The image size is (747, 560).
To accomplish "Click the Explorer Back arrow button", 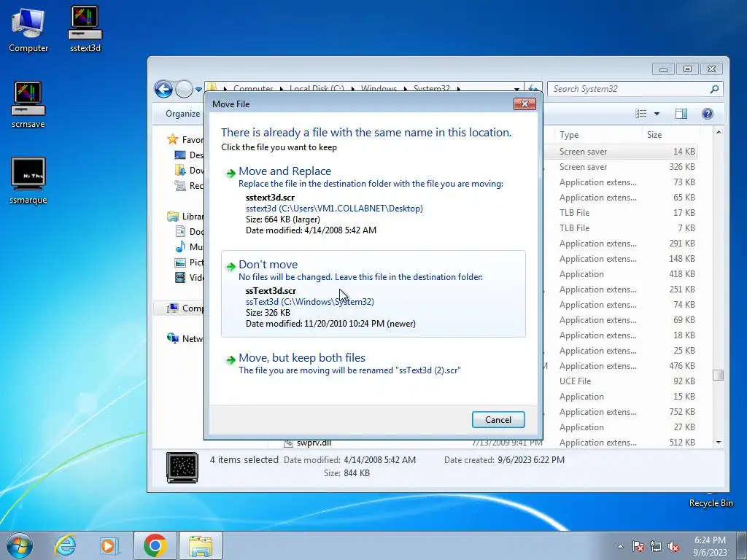I will (x=163, y=89).
